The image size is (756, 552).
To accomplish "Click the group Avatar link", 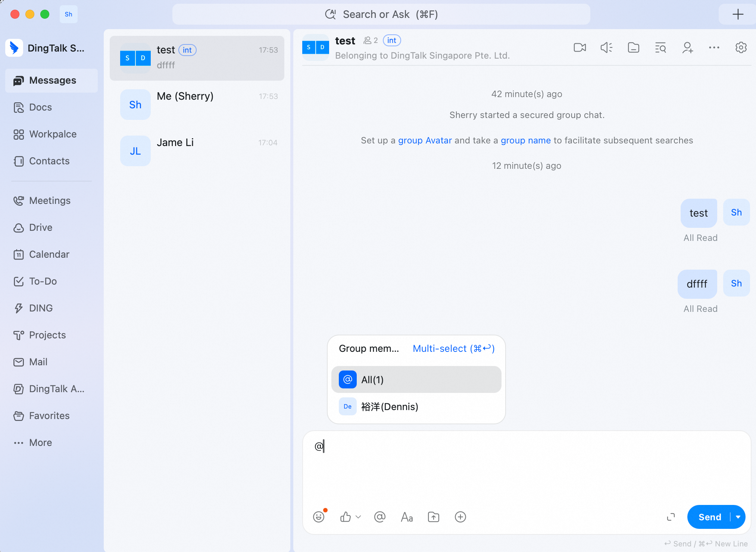I will point(425,140).
